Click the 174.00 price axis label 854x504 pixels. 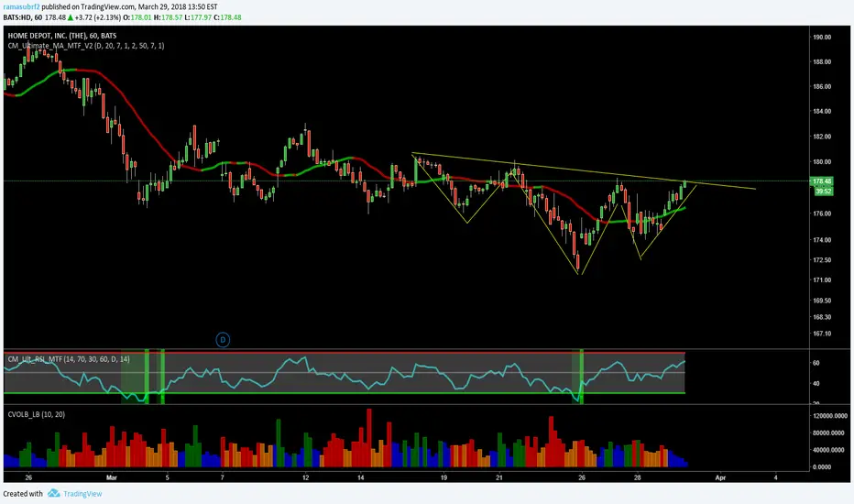(x=822, y=240)
